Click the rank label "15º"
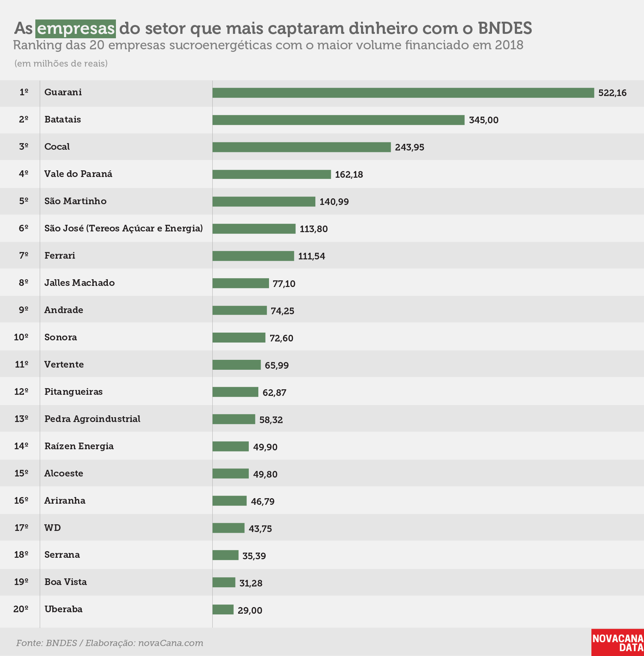 21,474
